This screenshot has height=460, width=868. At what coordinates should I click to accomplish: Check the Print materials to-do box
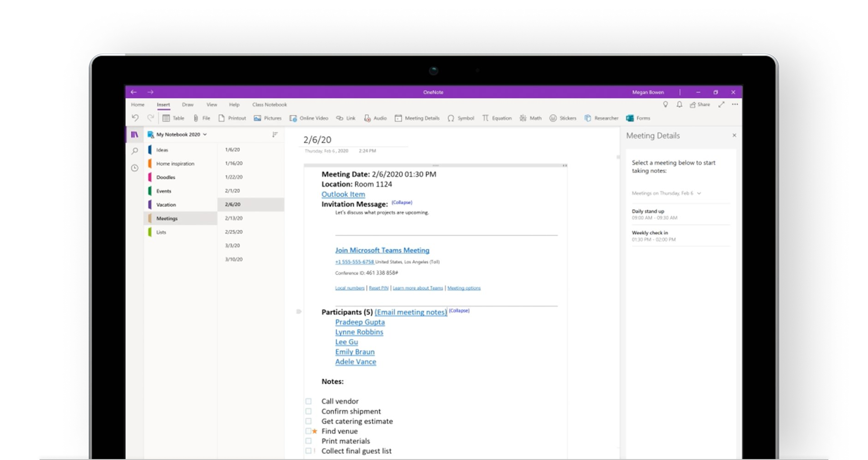[308, 441]
